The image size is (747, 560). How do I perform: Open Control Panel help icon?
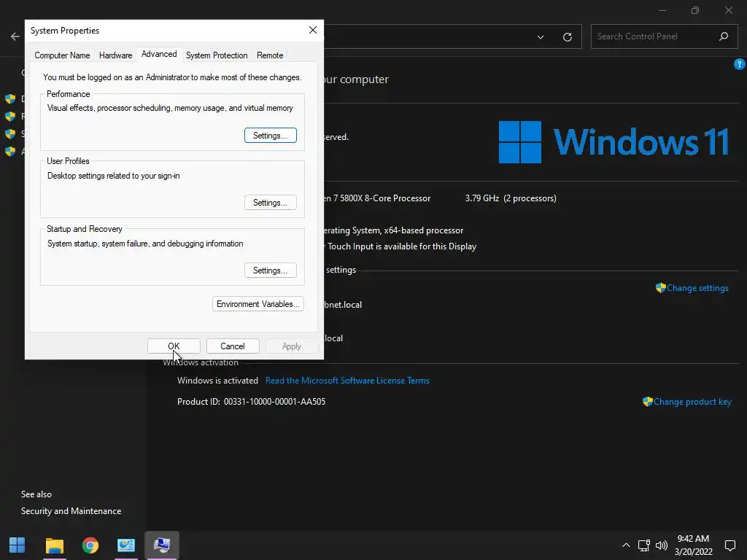740,64
